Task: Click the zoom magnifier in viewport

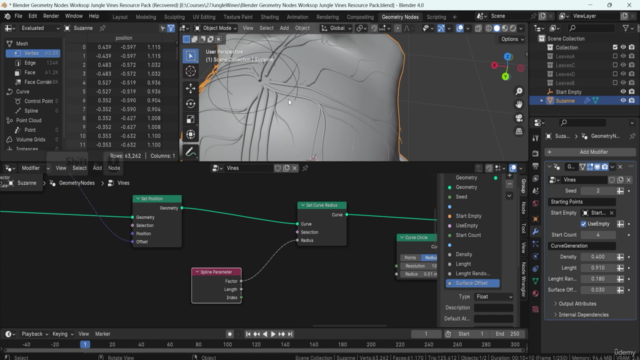Action: click(x=519, y=91)
